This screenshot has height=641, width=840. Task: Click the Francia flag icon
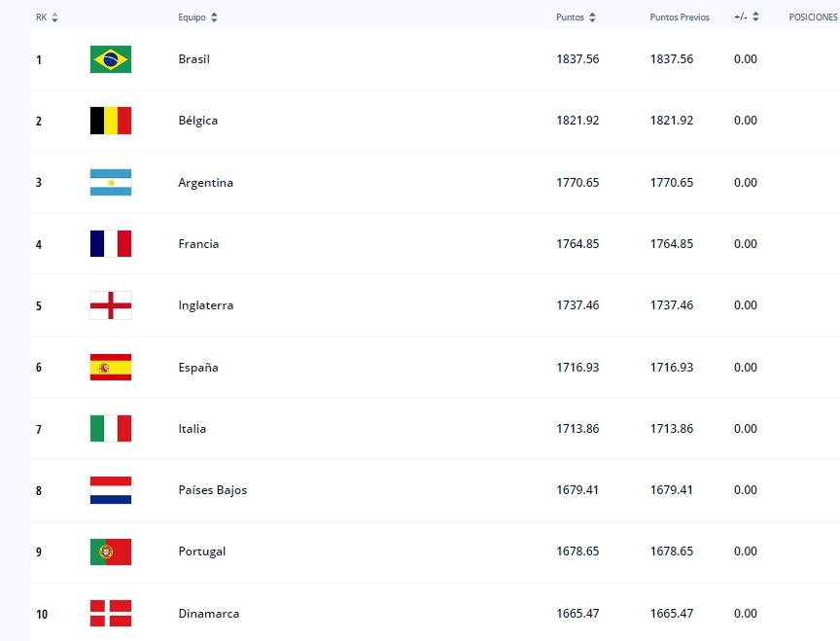(x=110, y=244)
